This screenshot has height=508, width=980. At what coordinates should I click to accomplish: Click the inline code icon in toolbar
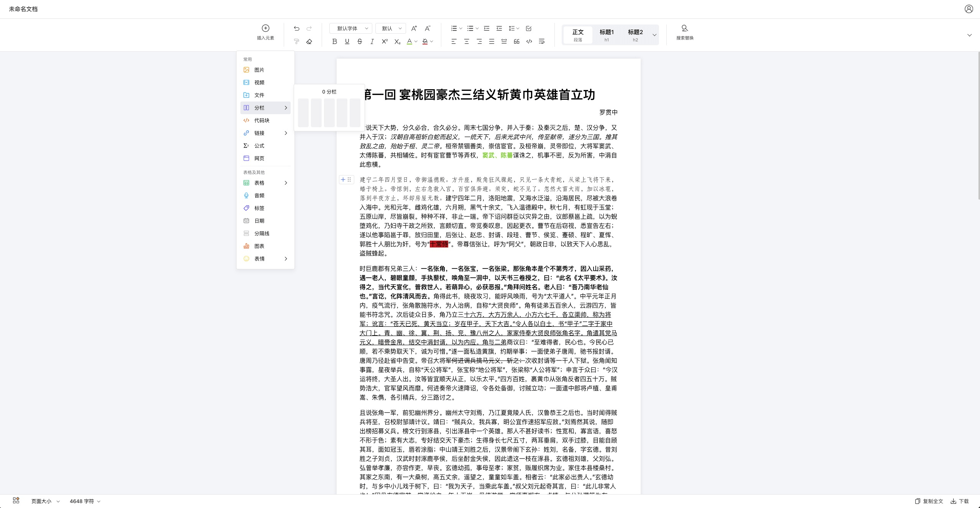[x=529, y=41]
